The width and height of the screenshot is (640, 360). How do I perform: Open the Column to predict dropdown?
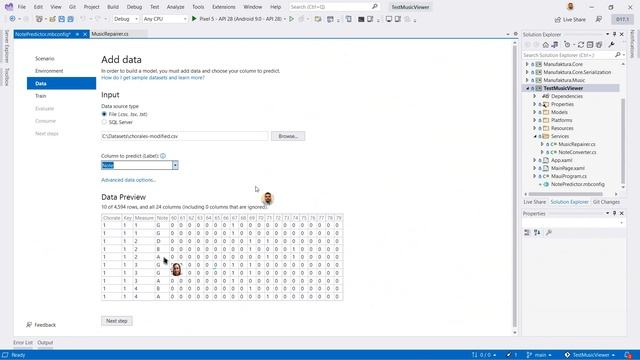point(175,165)
